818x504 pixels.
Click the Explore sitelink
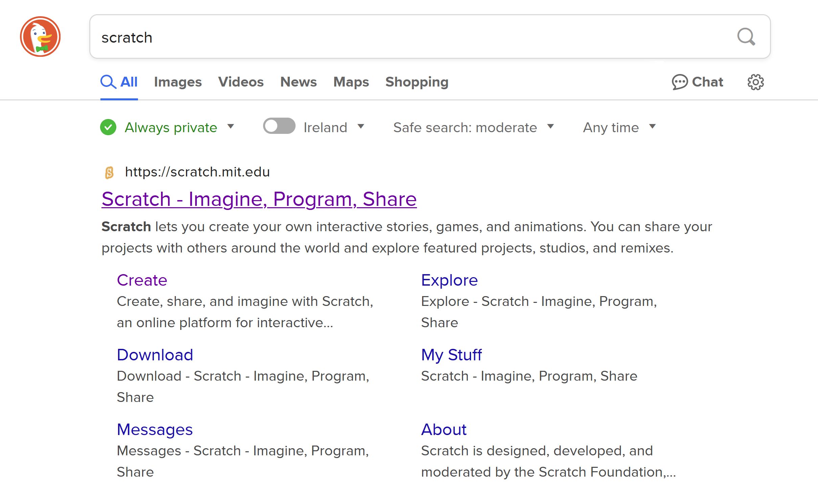(x=449, y=280)
